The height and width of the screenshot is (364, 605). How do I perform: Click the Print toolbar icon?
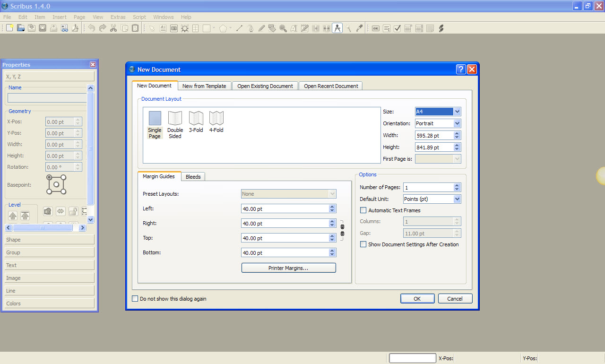(53, 28)
